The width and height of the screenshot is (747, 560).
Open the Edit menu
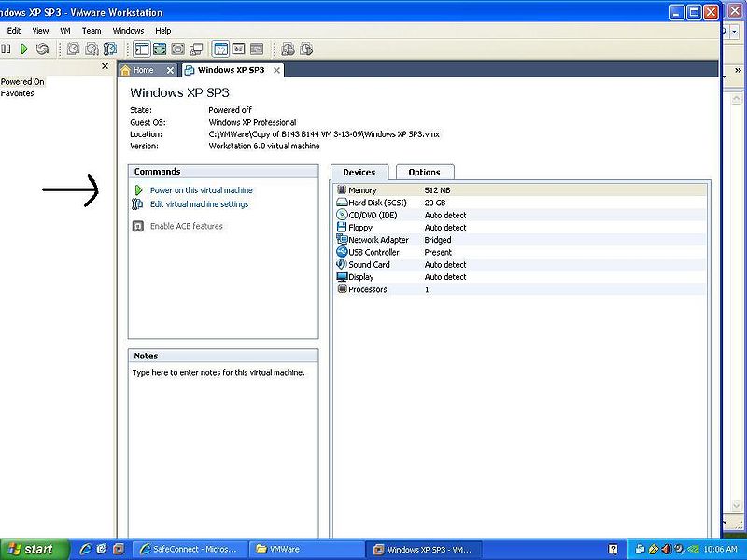click(14, 31)
